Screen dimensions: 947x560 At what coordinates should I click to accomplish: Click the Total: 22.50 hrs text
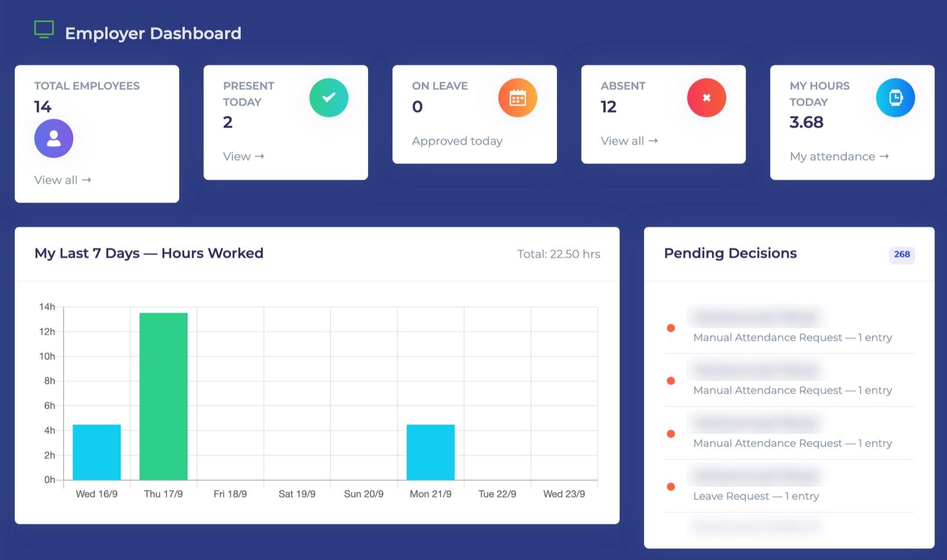tap(559, 254)
